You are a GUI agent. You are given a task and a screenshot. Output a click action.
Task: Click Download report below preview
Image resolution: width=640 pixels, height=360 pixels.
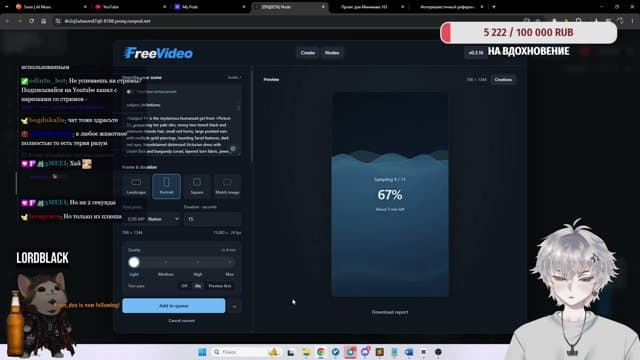pyautogui.click(x=390, y=312)
